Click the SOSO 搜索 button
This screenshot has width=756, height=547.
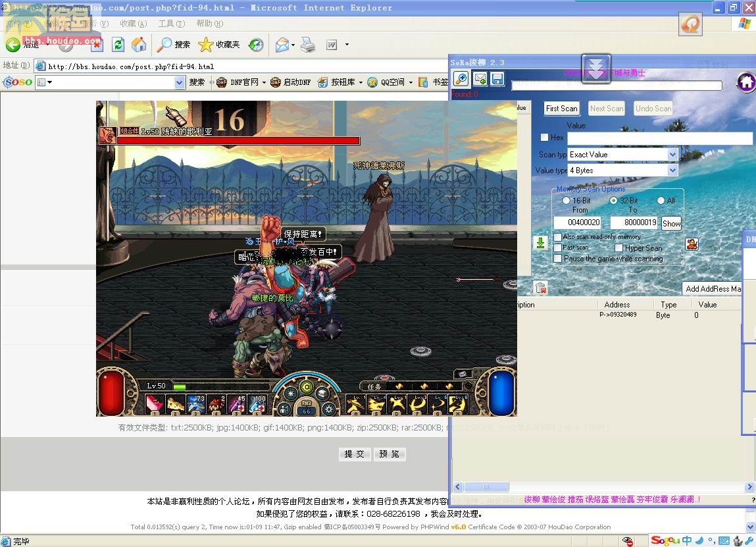[197, 82]
